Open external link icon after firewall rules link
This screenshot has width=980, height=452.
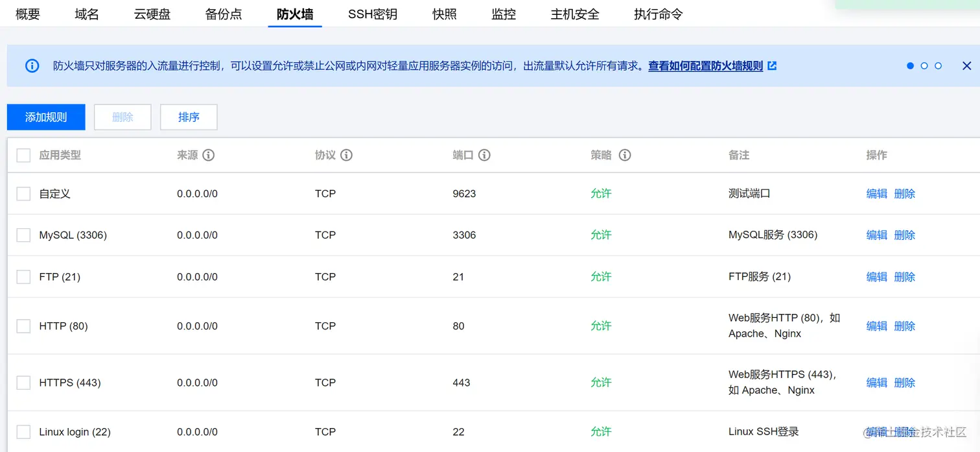click(x=772, y=65)
